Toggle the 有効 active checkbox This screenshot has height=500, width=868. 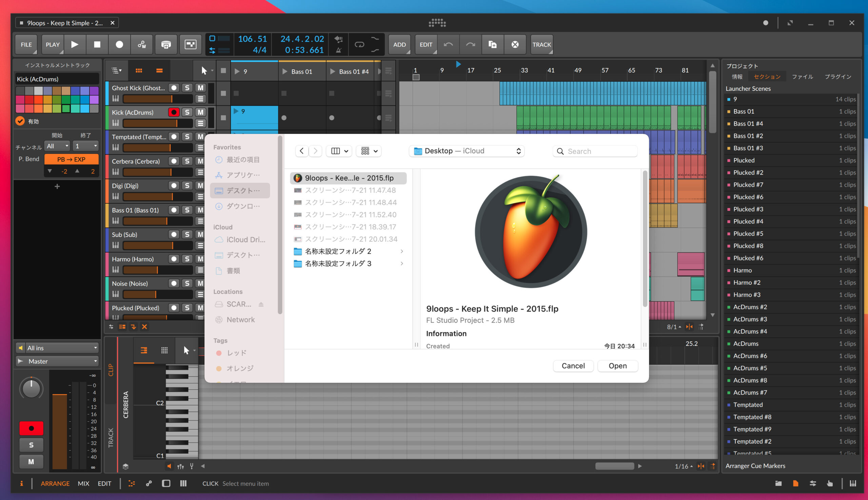(x=20, y=121)
